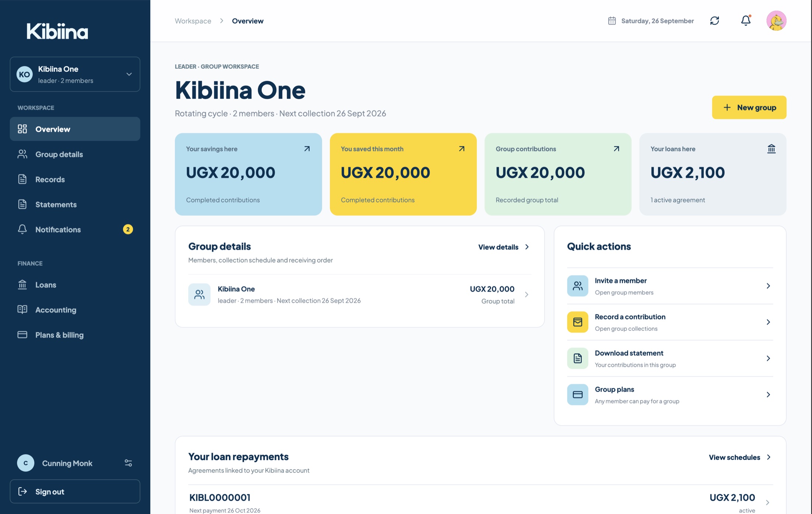Open the arrow on the Group contributions card
Viewport: 812px width, 514px height.
click(616, 149)
